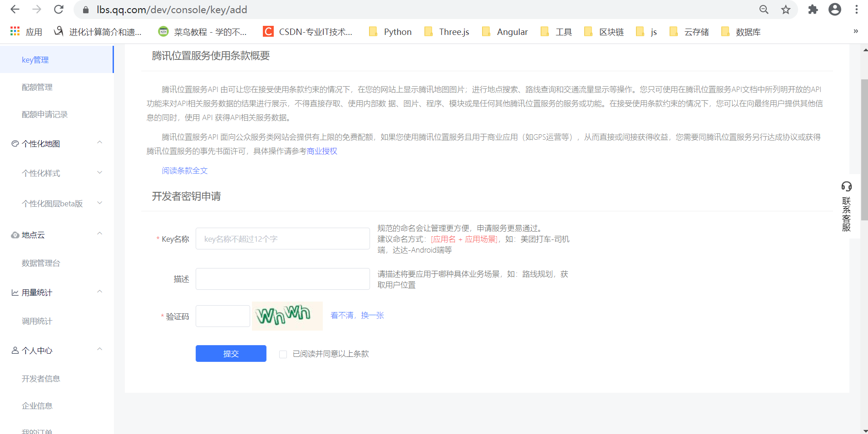This screenshot has height=434, width=868.
Task: Click the zoom search icon in the address bar
Action: point(764,9)
